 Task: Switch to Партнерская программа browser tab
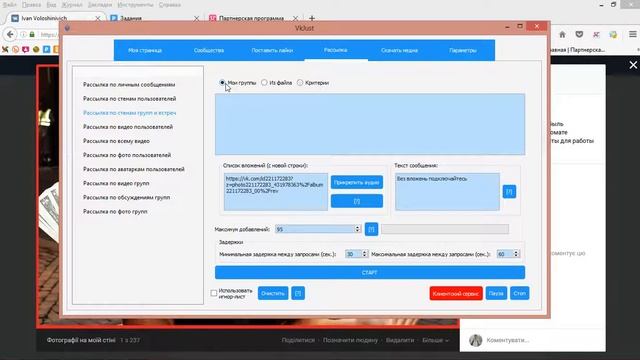251,18
